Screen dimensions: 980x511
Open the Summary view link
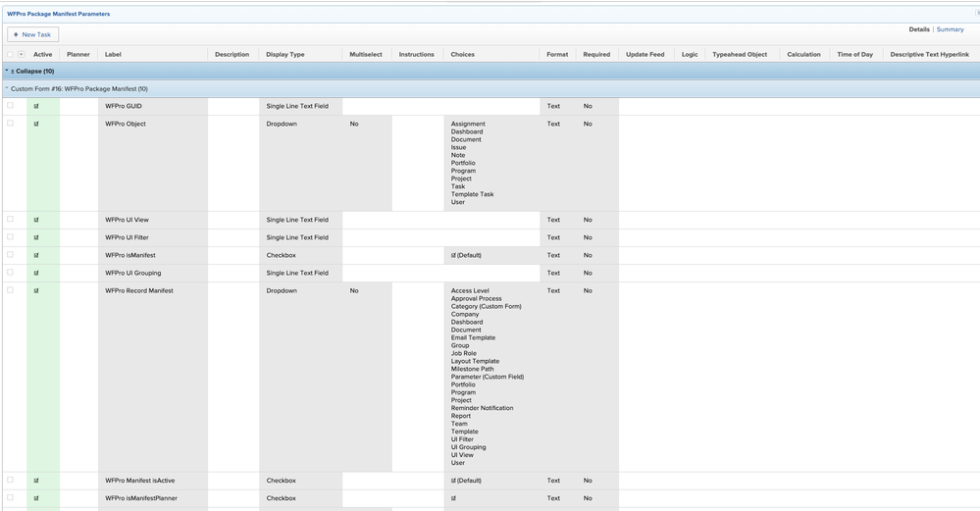(x=950, y=29)
